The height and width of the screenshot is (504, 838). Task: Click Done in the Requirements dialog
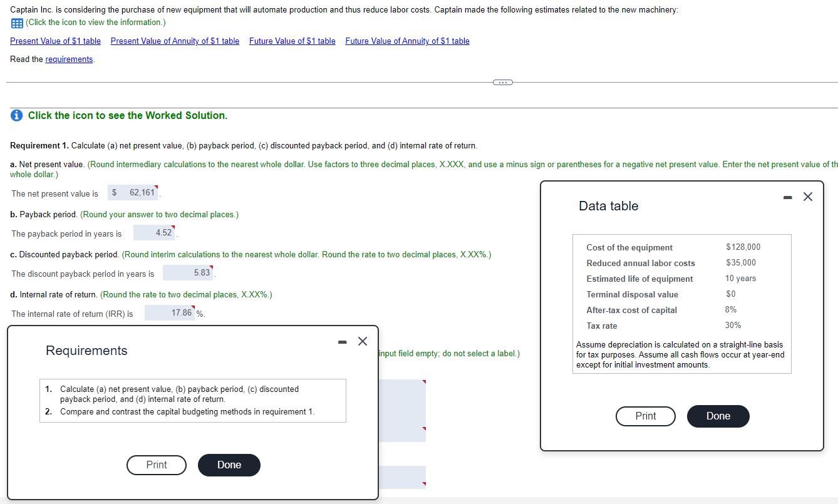point(229,465)
